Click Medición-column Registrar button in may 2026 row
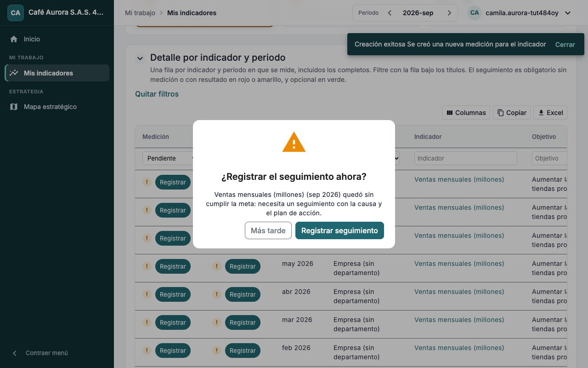Screen dimensions: 588x368 pyautogui.click(x=173, y=266)
